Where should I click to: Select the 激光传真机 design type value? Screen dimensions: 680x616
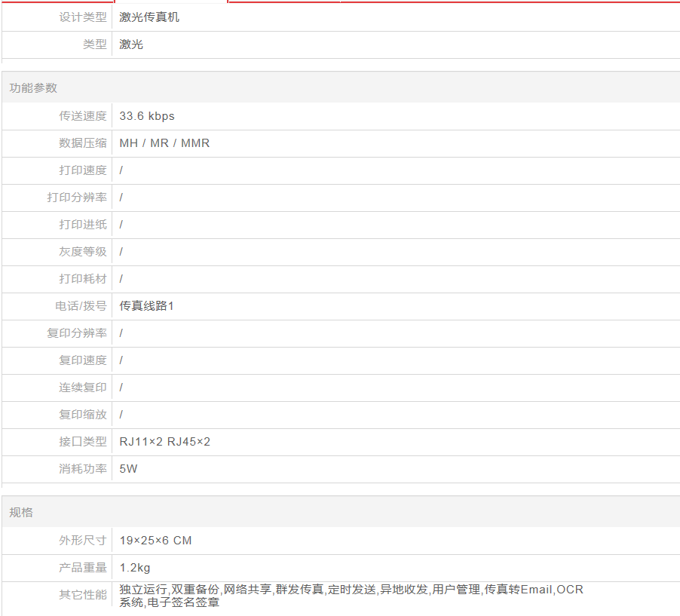(x=149, y=17)
